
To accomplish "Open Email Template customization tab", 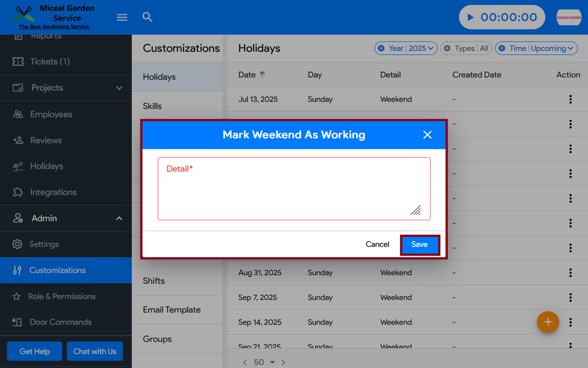I will [171, 310].
